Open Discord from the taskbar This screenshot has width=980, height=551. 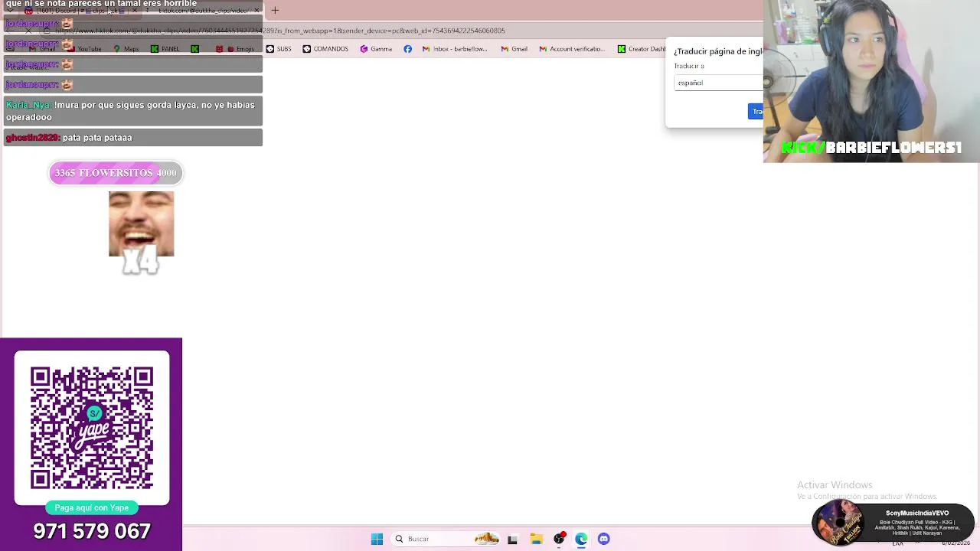[603, 539]
